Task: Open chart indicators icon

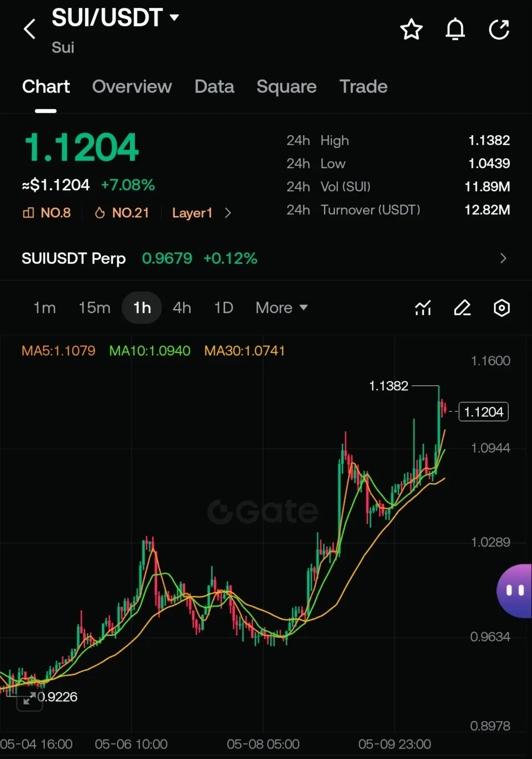Action: pos(423,308)
